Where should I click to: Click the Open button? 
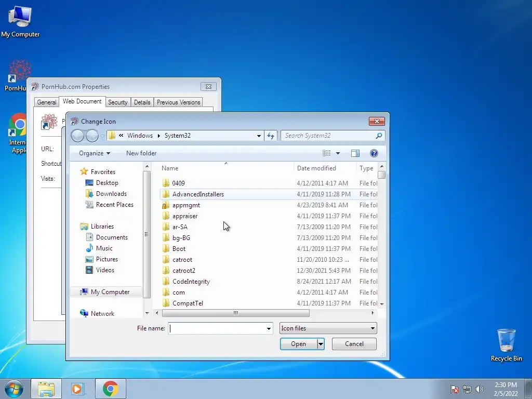(299, 344)
